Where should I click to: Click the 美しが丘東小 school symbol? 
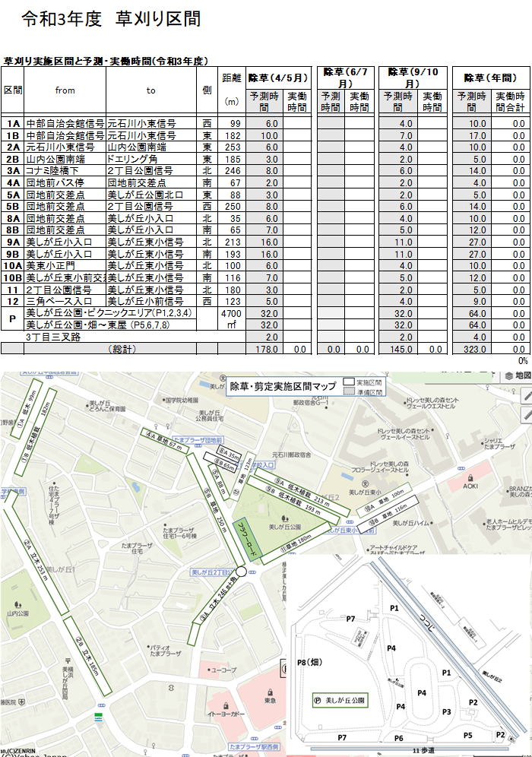365,483
